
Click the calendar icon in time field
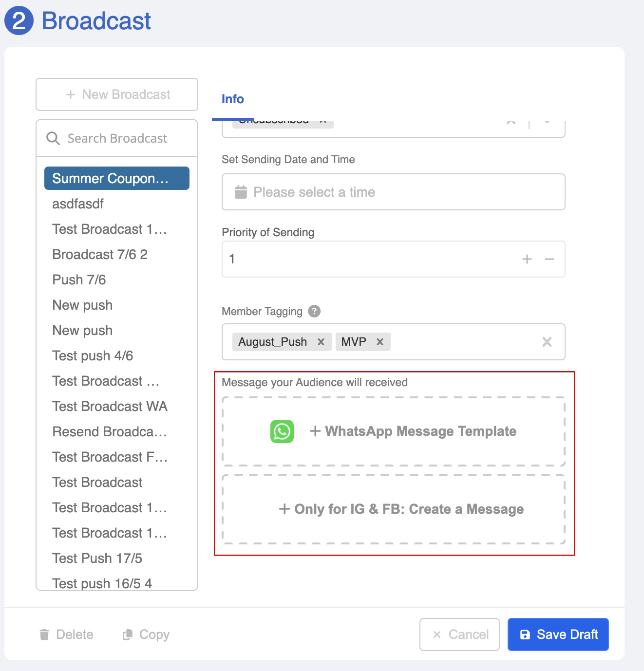coord(241,192)
